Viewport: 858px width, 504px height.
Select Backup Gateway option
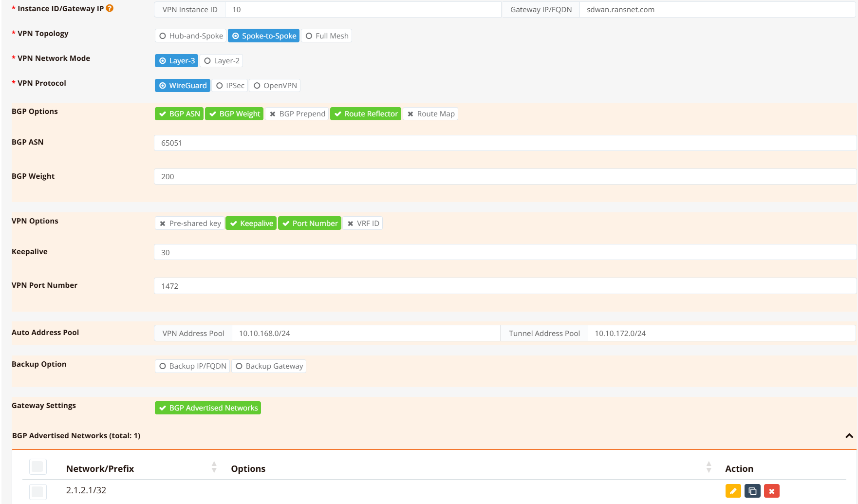(x=269, y=366)
